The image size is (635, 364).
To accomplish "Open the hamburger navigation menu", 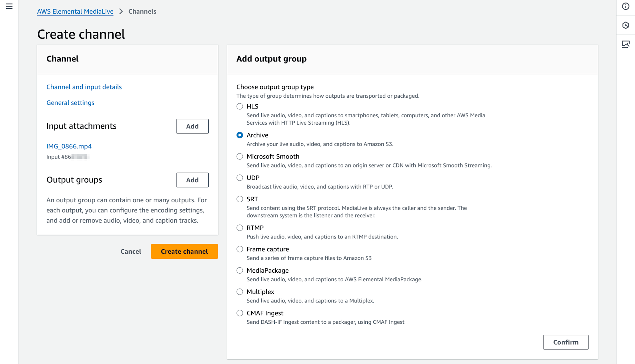I will tap(9, 6).
